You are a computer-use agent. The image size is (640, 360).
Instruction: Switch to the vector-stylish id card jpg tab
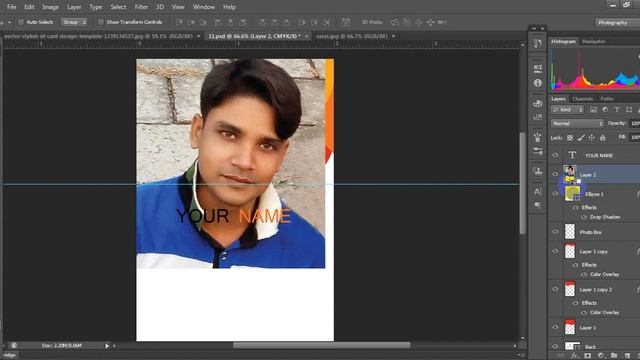point(98,36)
